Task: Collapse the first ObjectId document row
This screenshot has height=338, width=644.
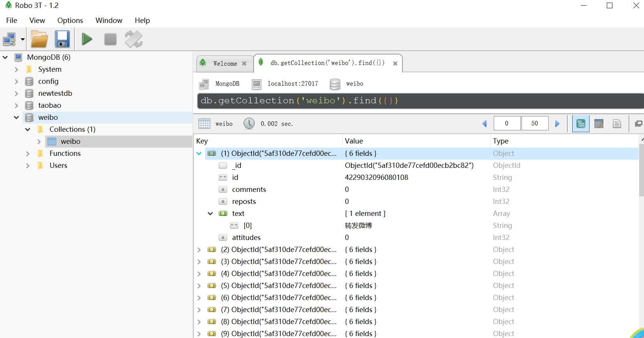Action: 199,154
